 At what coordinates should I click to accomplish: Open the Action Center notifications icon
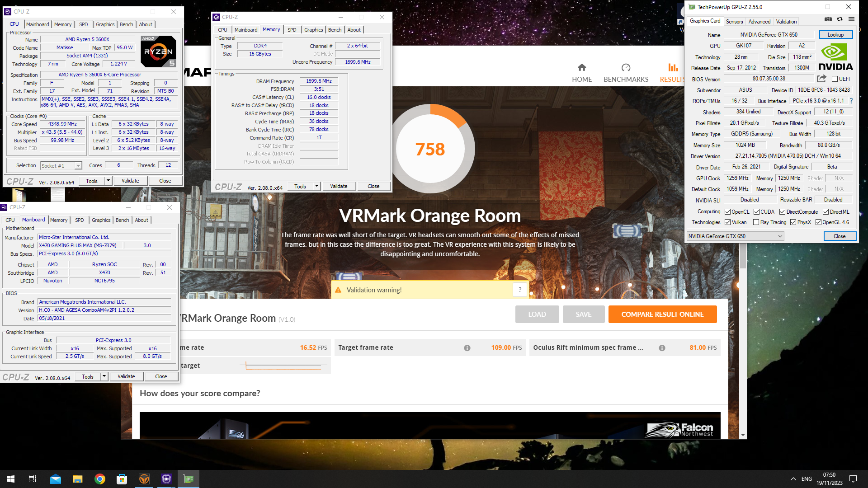(x=853, y=479)
